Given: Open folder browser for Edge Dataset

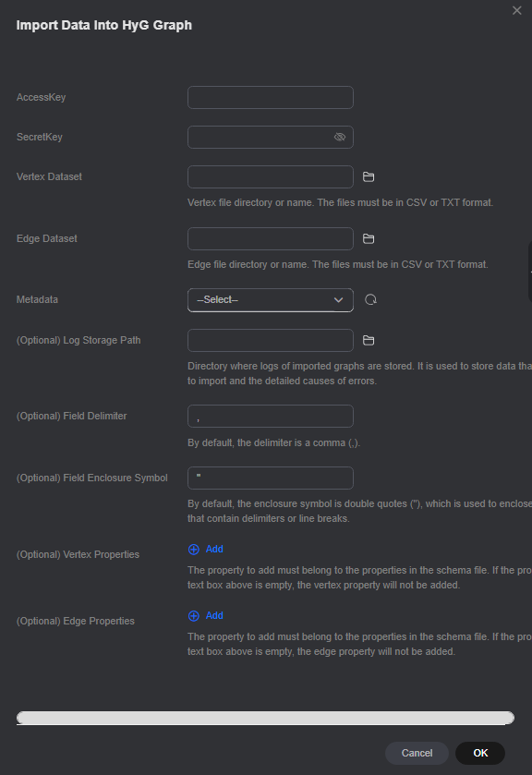Looking at the screenshot, I should (369, 238).
